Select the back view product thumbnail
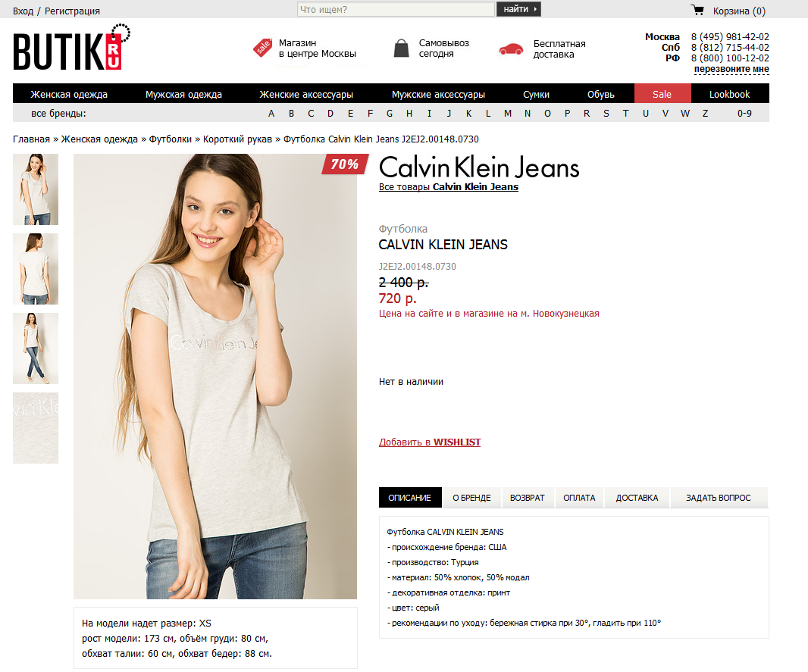Image resolution: width=808 pixels, height=672 pixels. click(x=36, y=269)
